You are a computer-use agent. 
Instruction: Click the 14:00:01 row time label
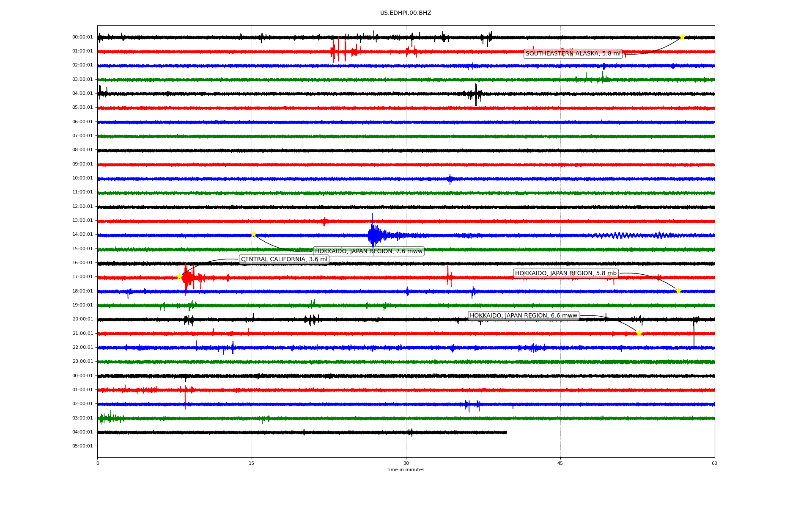82,235
